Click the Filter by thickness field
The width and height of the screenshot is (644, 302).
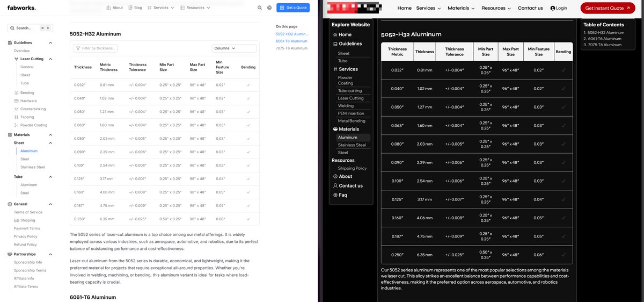(x=95, y=48)
